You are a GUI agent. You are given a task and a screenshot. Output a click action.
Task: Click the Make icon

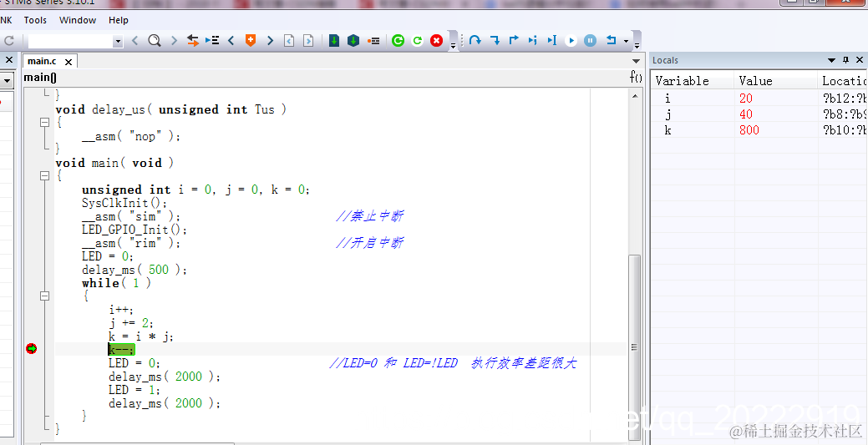[x=353, y=40]
